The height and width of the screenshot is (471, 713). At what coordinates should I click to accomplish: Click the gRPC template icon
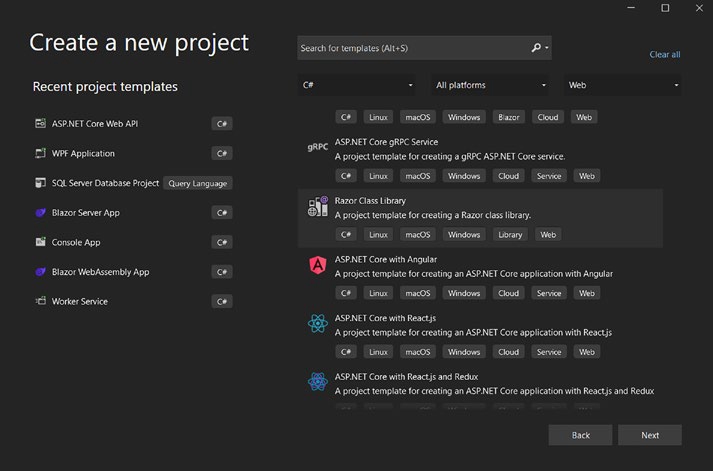pyautogui.click(x=317, y=147)
